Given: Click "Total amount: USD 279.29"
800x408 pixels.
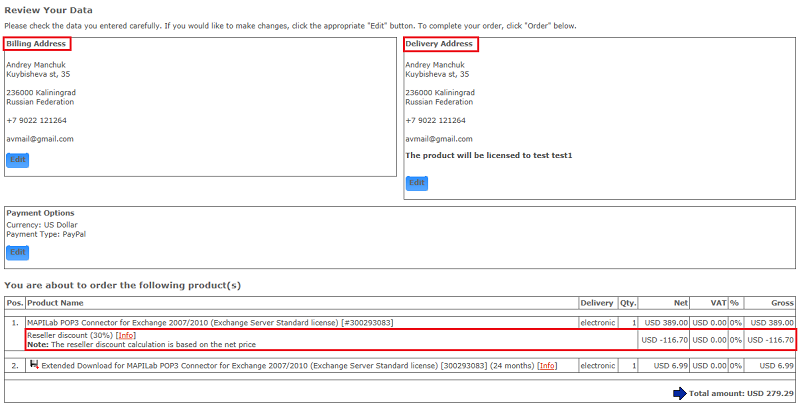Looking at the screenshot, I should tap(741, 394).
